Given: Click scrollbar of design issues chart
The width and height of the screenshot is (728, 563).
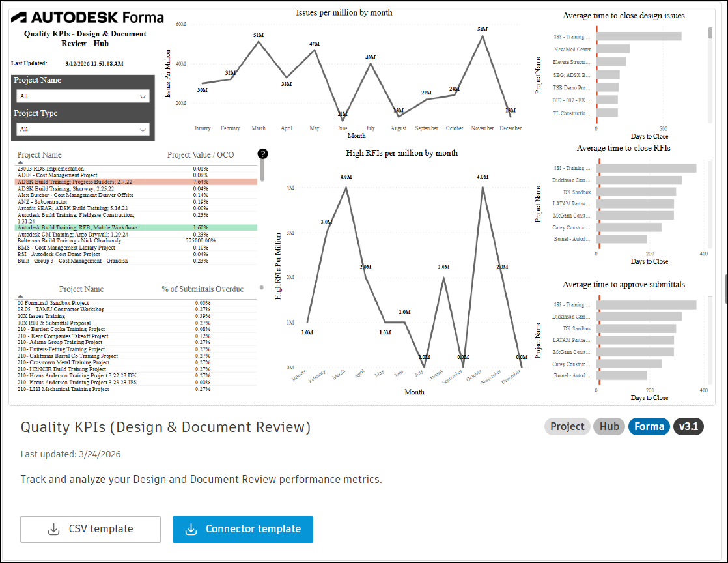Looking at the screenshot, I should 710,33.
